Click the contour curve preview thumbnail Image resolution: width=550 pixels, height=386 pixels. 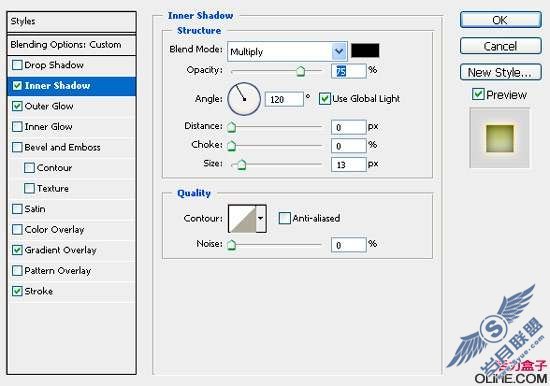point(242,219)
